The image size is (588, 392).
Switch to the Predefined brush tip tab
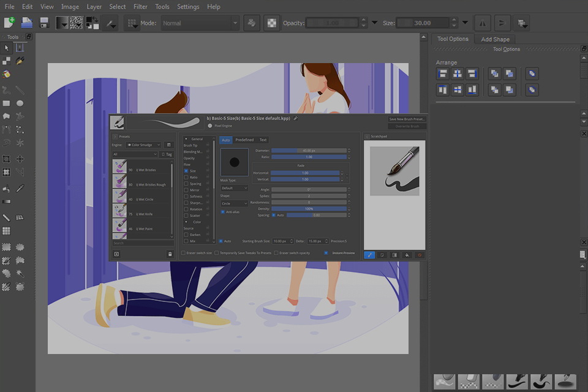[245, 140]
